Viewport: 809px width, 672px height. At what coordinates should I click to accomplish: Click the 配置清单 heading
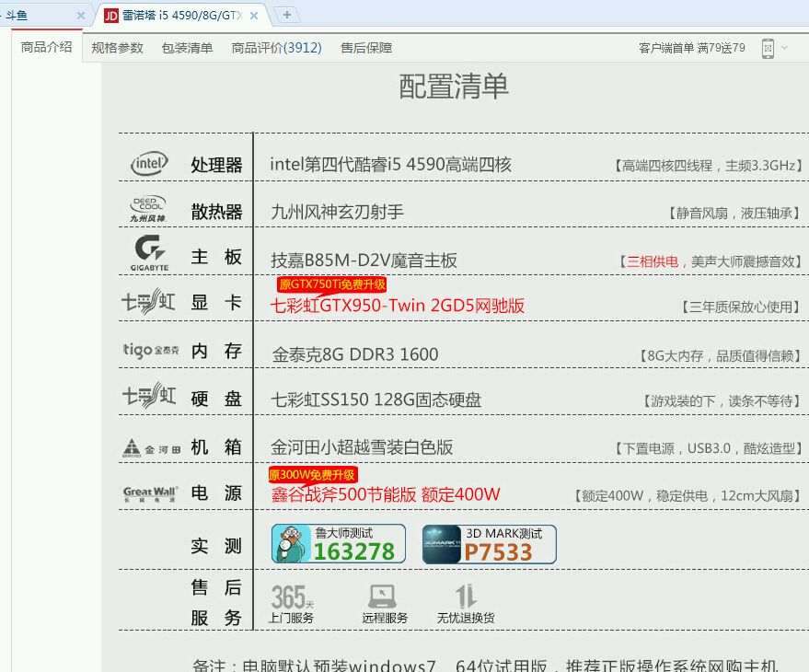click(454, 87)
